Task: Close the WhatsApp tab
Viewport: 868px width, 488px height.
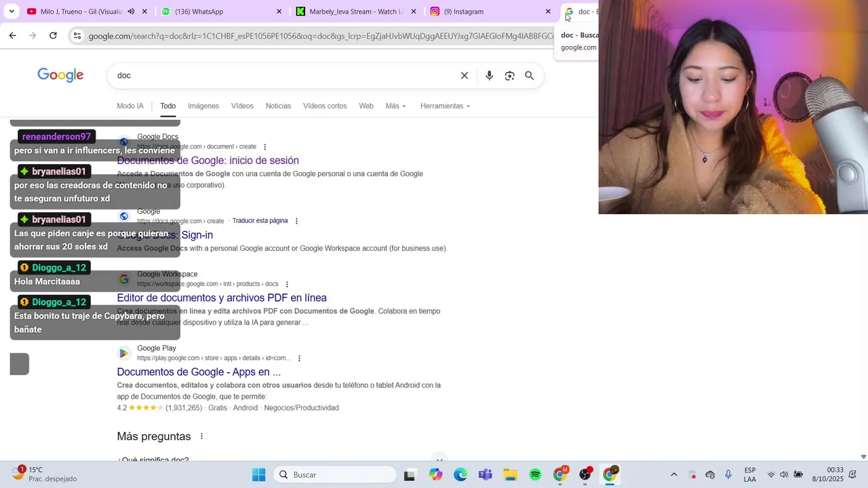Action: tap(279, 12)
